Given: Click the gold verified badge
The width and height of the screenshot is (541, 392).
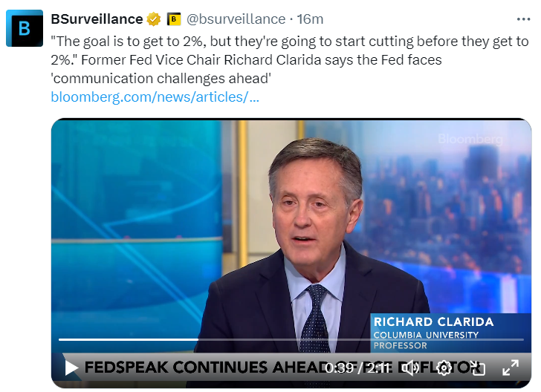Looking at the screenshot, I should point(154,19).
